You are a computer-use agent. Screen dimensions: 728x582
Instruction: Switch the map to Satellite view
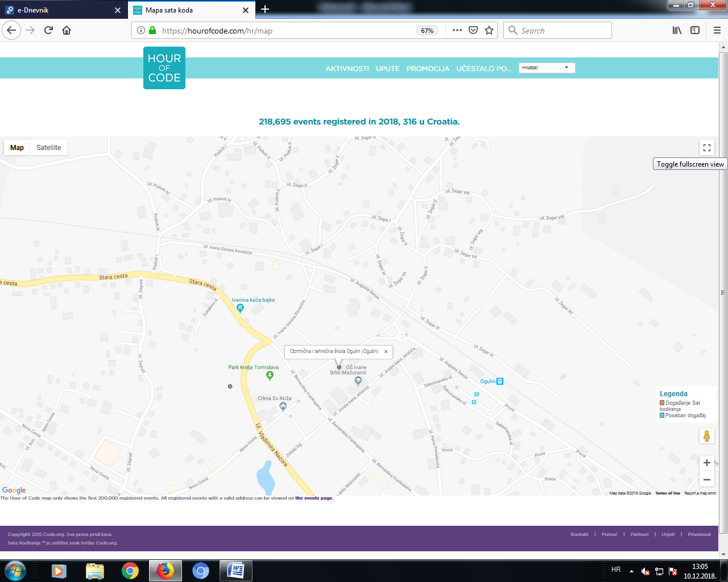click(x=49, y=148)
